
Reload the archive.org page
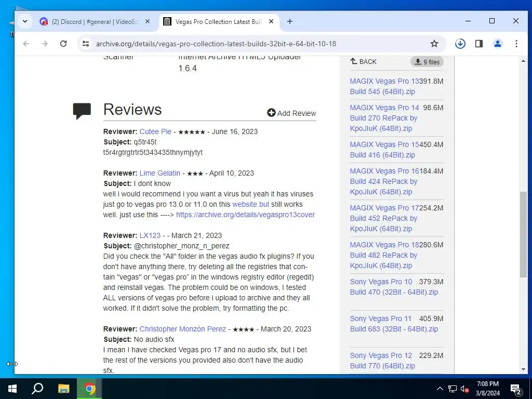point(63,44)
